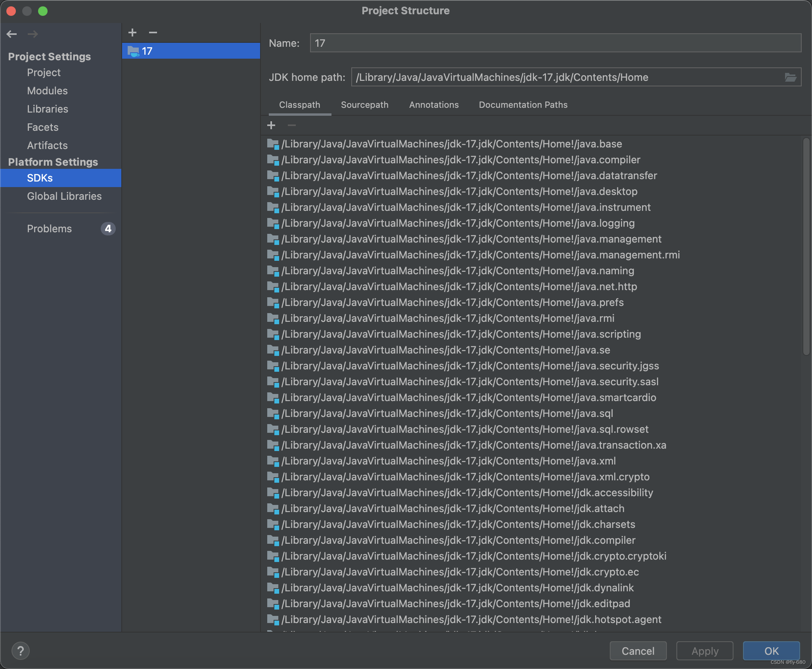The height and width of the screenshot is (669, 812).
Task: Select the java.xml.crypto classpath path
Action: point(465,477)
